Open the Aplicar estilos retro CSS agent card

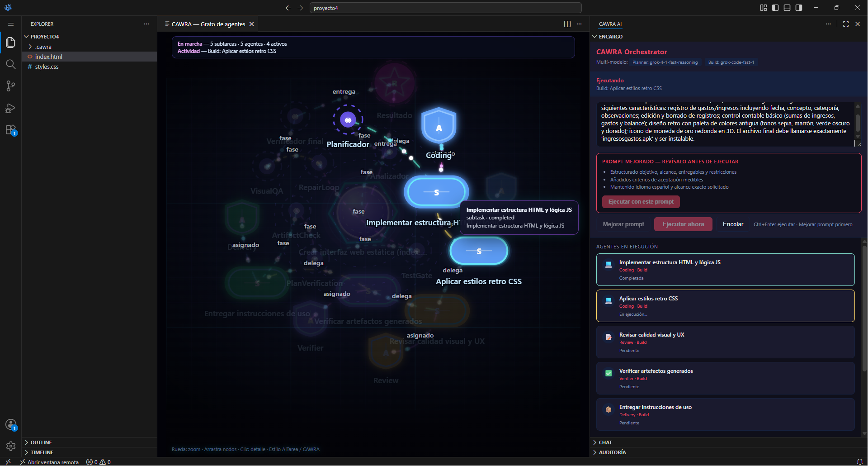(x=725, y=306)
